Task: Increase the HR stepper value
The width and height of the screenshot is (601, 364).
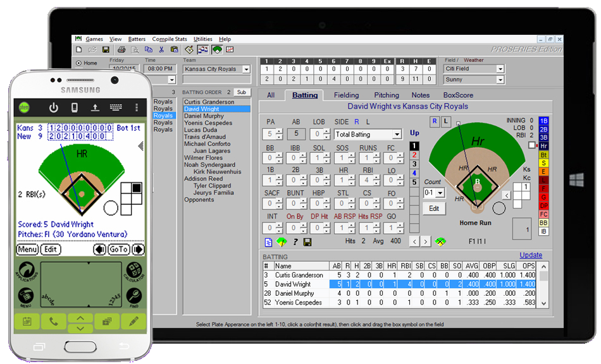Action: pyautogui.click(x=352, y=178)
